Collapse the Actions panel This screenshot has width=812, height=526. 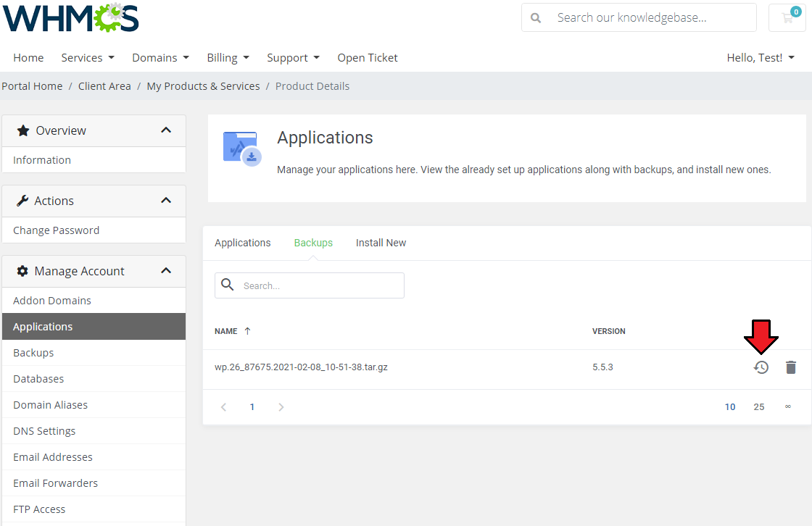click(x=166, y=201)
